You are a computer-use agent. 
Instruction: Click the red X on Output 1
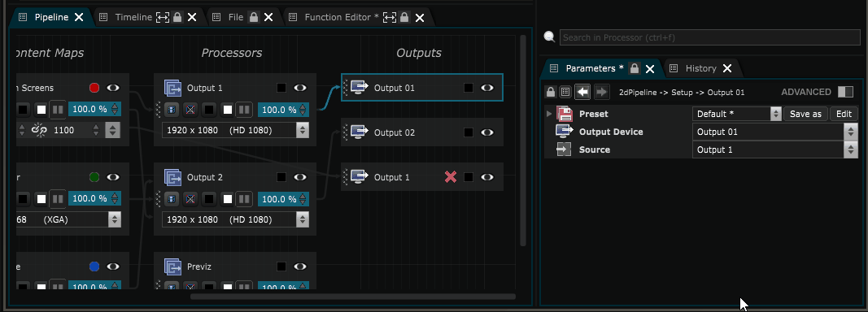(451, 177)
